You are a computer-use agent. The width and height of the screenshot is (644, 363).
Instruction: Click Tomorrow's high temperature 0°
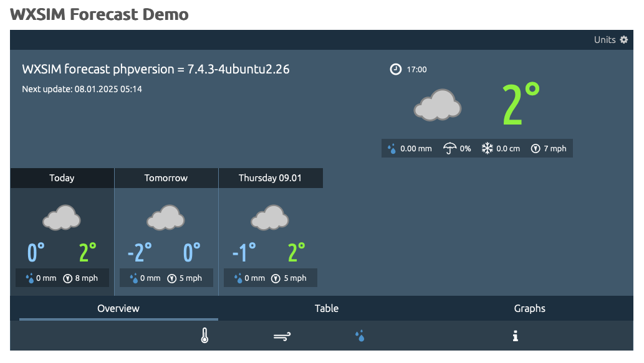192,252
